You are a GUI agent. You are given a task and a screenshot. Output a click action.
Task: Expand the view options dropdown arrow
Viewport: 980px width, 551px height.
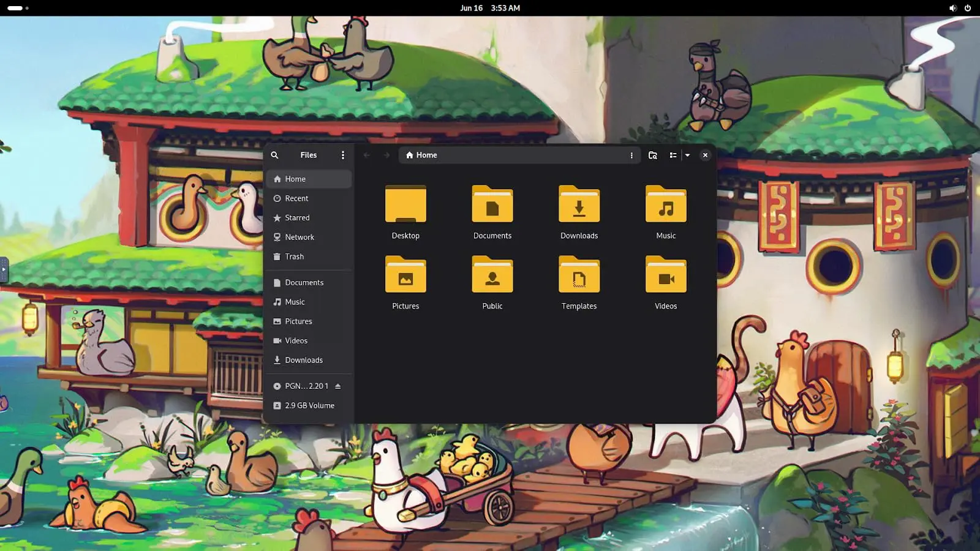(687, 156)
